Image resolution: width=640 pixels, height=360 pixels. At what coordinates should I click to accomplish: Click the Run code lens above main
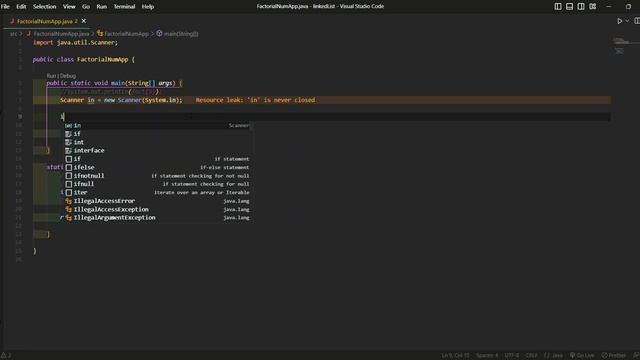51,76
